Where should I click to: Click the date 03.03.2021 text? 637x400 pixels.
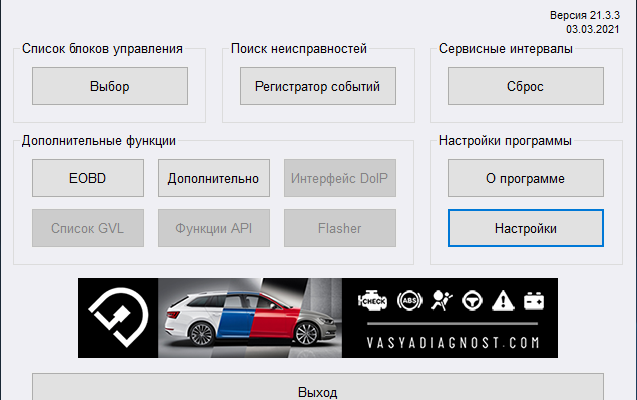click(x=593, y=29)
